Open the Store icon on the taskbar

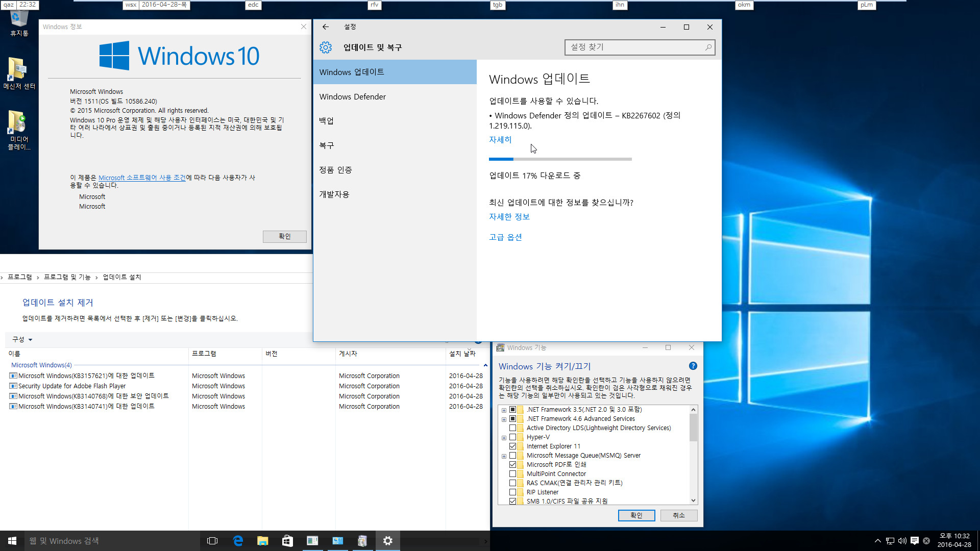pos(287,541)
